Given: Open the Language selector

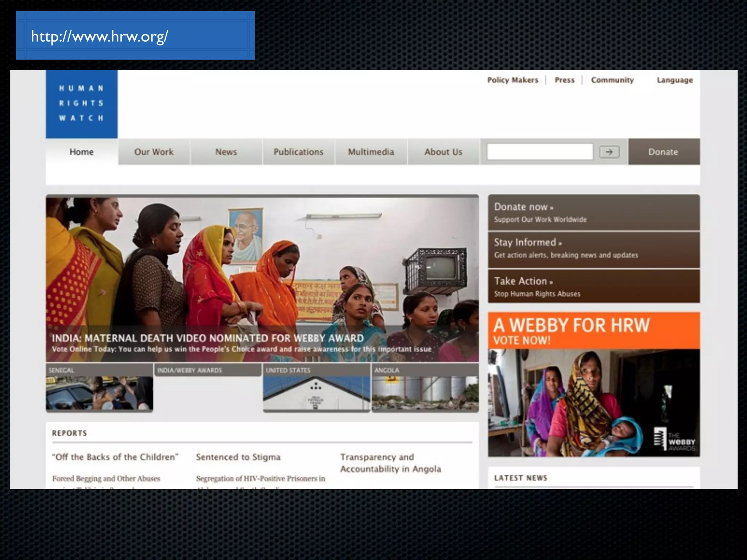Looking at the screenshot, I should pyautogui.click(x=675, y=80).
